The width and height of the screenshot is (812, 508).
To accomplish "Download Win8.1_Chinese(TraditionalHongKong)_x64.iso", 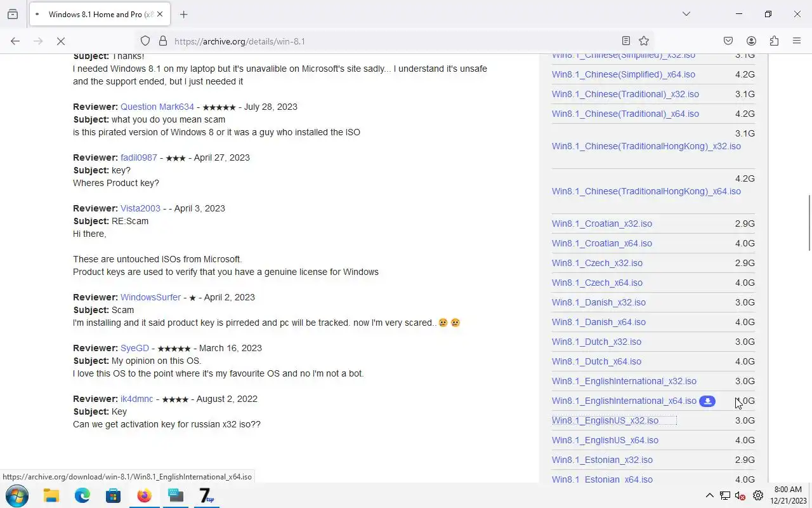I will pos(646,191).
